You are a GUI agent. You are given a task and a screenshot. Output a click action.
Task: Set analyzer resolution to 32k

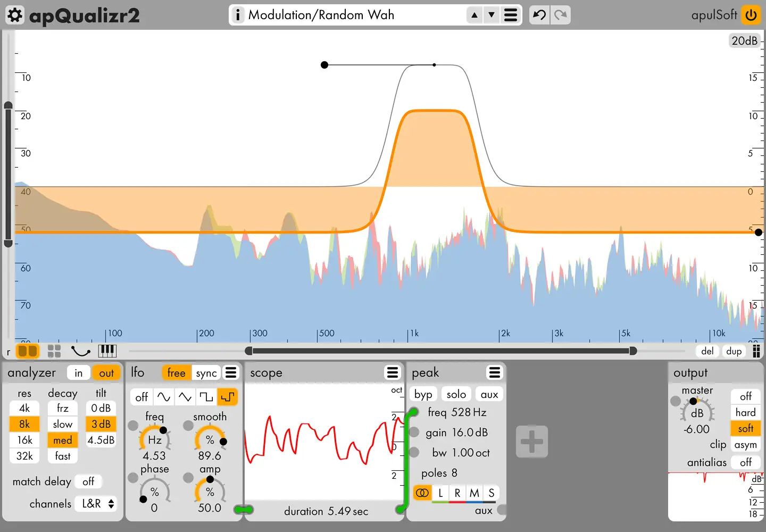[24, 456]
